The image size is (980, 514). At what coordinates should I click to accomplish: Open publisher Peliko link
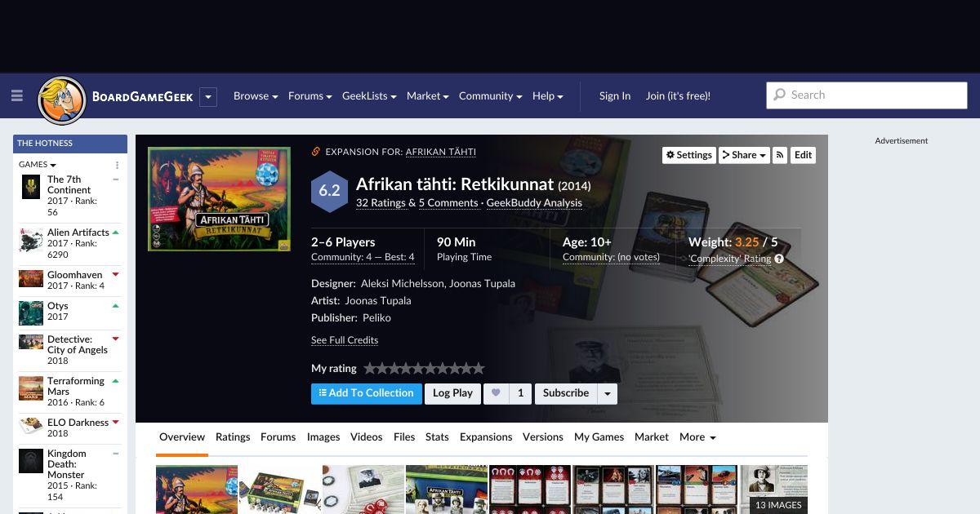(x=376, y=318)
